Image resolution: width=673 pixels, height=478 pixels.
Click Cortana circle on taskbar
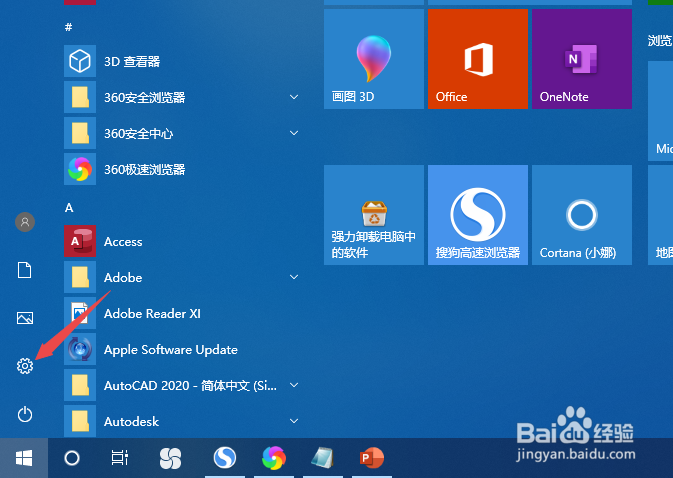tap(72, 458)
